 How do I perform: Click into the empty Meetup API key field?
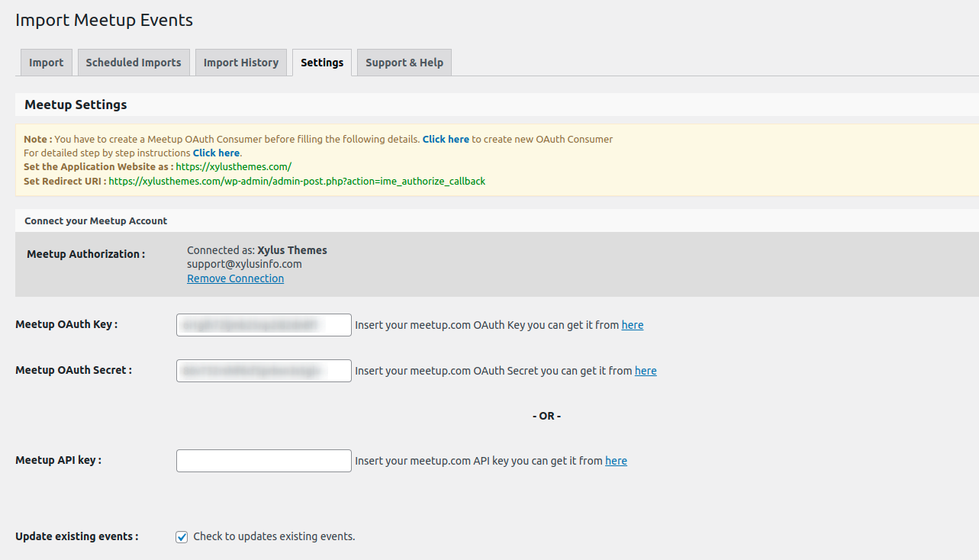coord(263,461)
